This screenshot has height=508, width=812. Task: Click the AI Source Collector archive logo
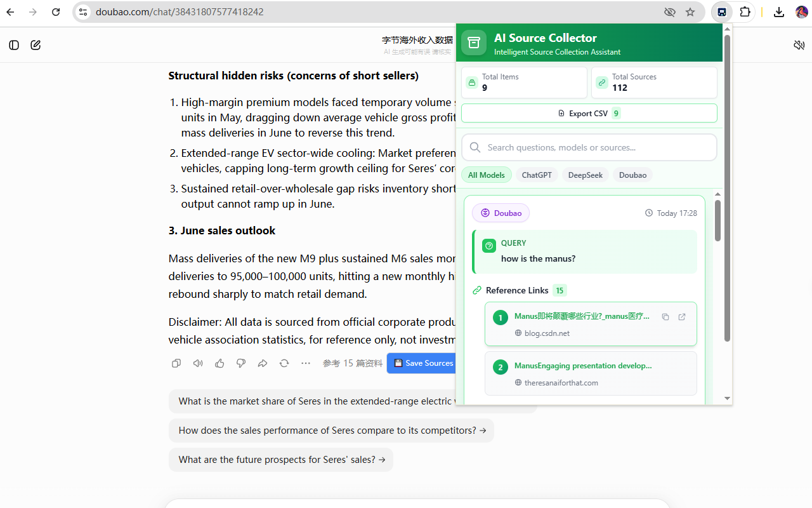[x=473, y=43]
